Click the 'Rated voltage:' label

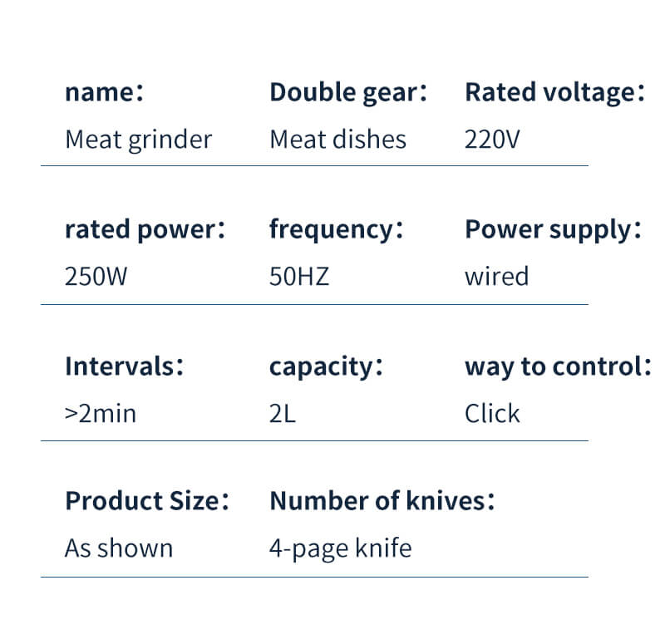554,92
